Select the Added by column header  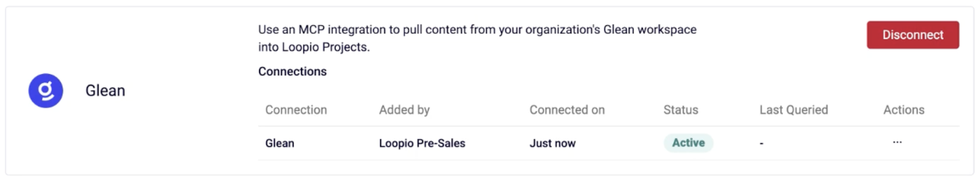[404, 110]
